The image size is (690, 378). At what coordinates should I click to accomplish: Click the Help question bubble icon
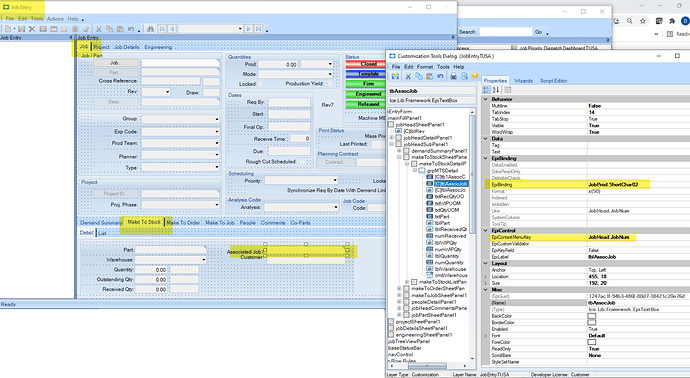(x=474, y=76)
